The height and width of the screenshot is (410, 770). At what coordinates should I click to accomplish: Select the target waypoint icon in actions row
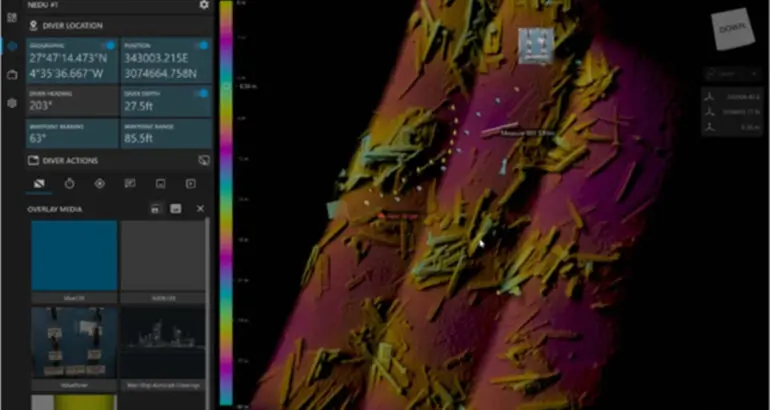100,184
